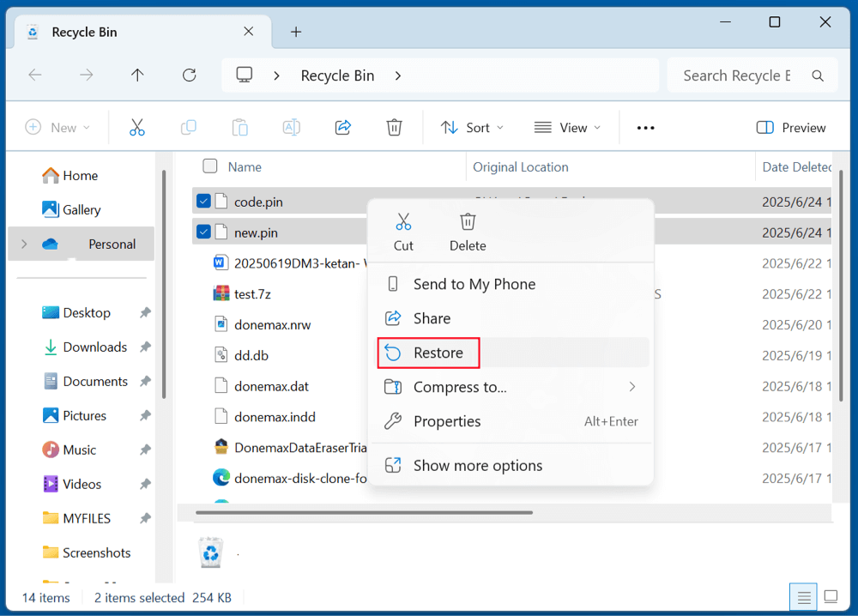Click the Preview button
Image resolution: width=858 pixels, height=616 pixels.
tap(790, 126)
